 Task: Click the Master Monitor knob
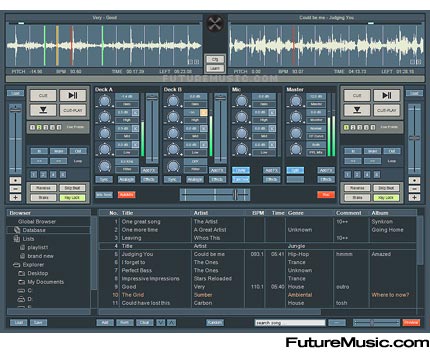point(296,117)
